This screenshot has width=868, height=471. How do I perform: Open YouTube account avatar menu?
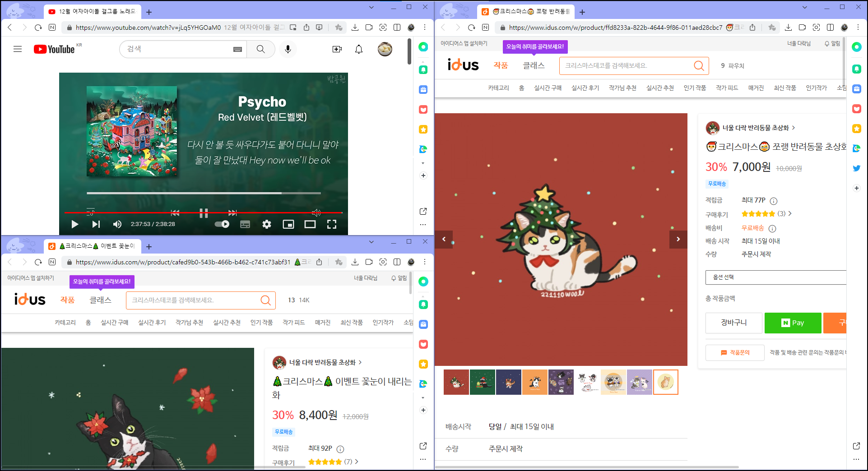(x=385, y=49)
